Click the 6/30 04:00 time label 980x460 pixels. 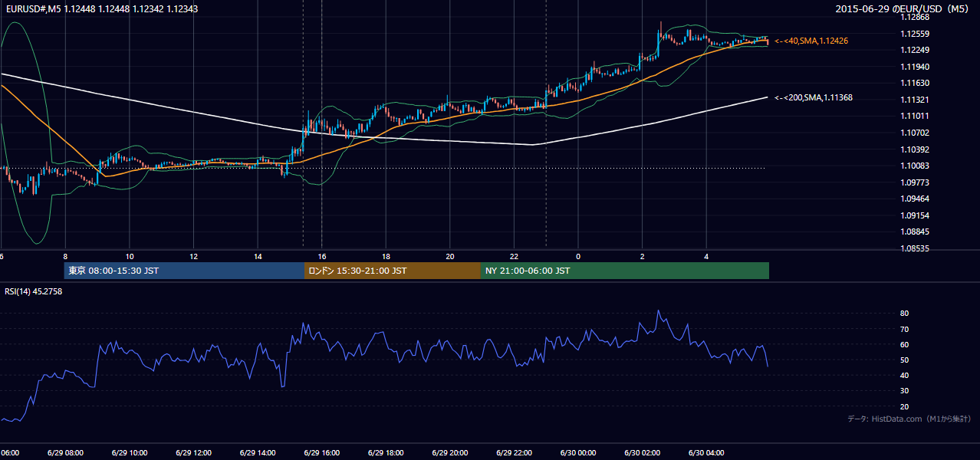(x=706, y=453)
